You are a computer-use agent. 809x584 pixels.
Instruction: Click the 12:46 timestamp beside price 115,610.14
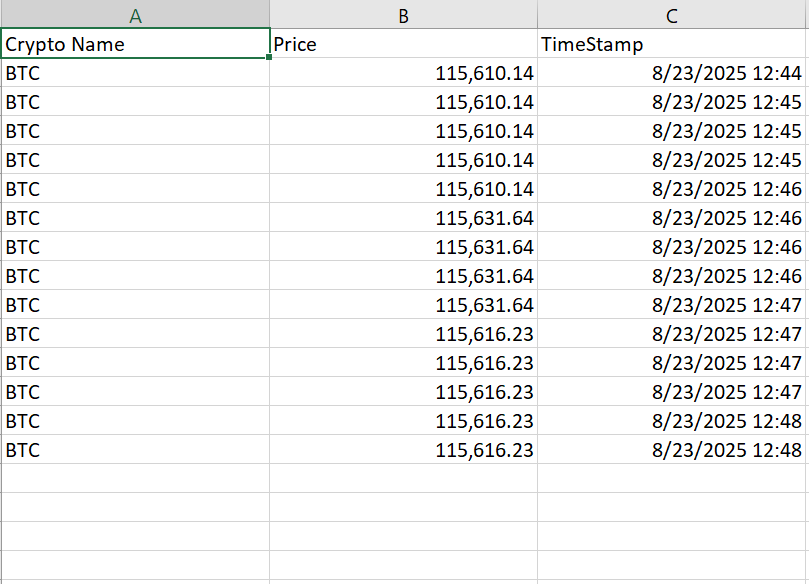click(672, 188)
